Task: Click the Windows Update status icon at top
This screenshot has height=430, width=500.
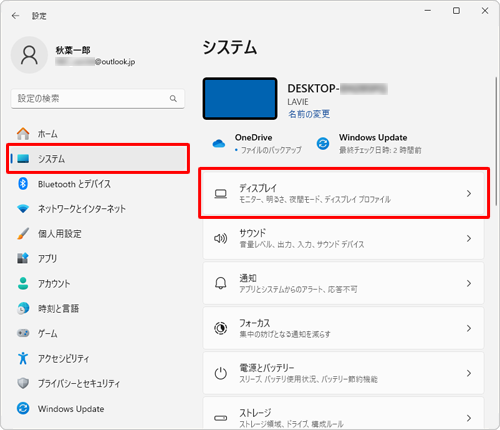Action: point(323,144)
